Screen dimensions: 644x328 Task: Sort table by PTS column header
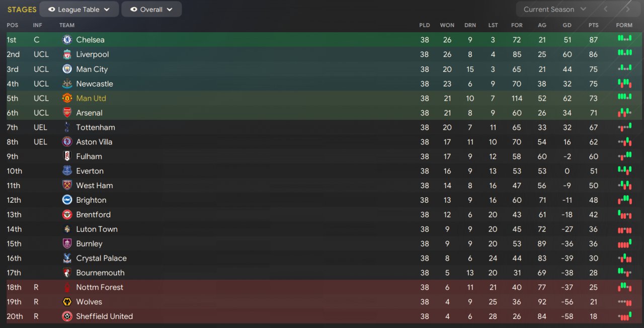coord(593,25)
